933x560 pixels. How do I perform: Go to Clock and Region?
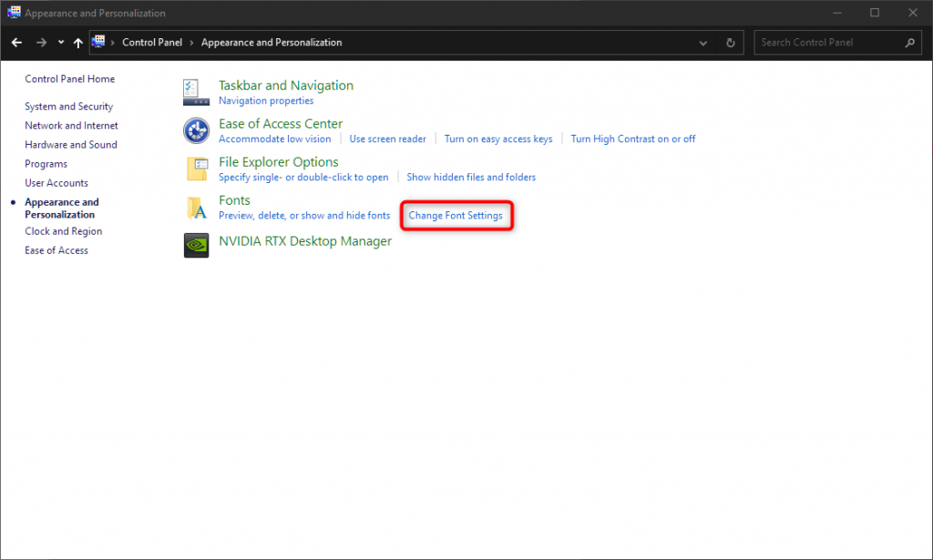[63, 231]
